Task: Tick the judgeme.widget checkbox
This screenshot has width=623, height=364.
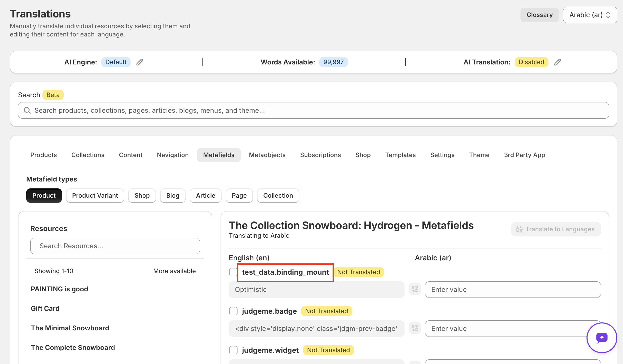Action: 233,350
